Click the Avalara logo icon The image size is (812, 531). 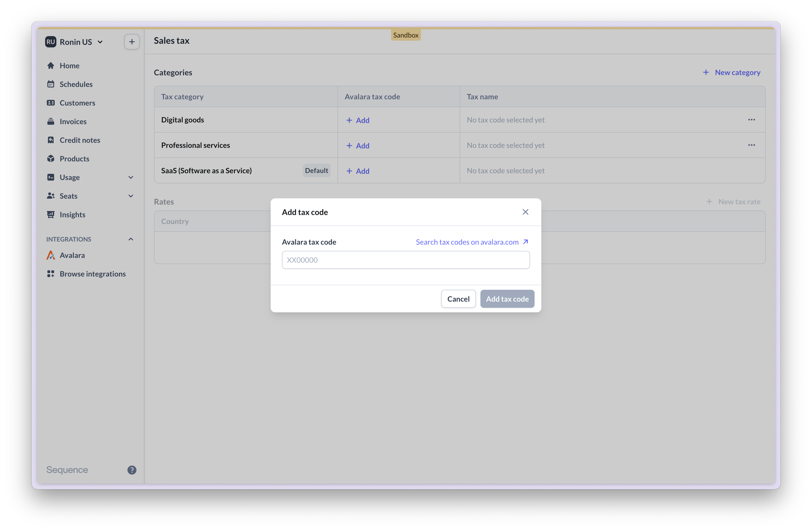pos(51,255)
